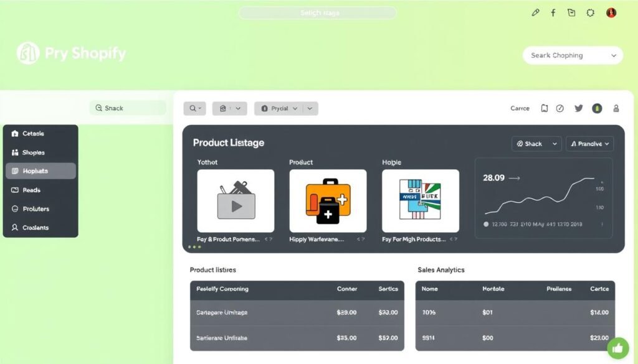The image size is (638, 364).
Task: Toggle the green circular avatar switch in toolbar
Action: pos(597,108)
